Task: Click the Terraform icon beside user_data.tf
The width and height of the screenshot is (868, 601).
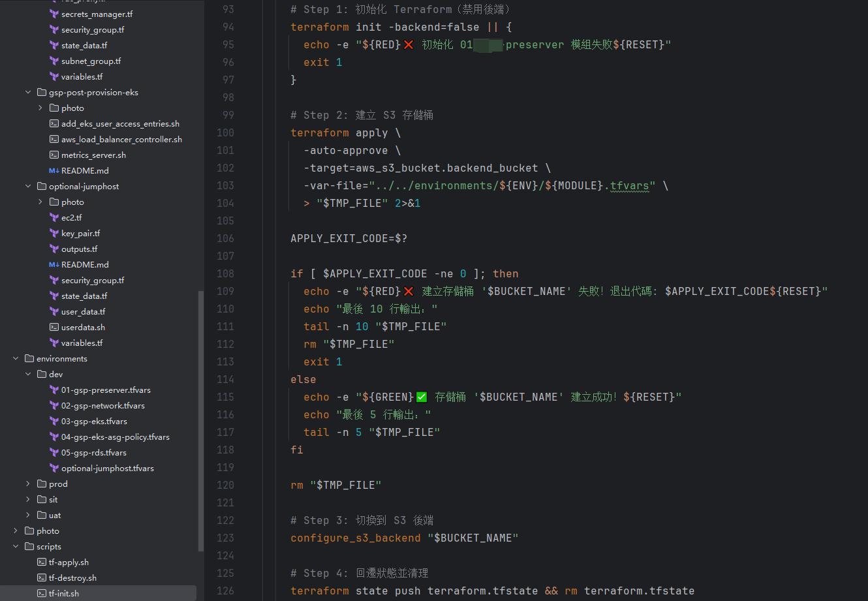Action: click(x=54, y=312)
